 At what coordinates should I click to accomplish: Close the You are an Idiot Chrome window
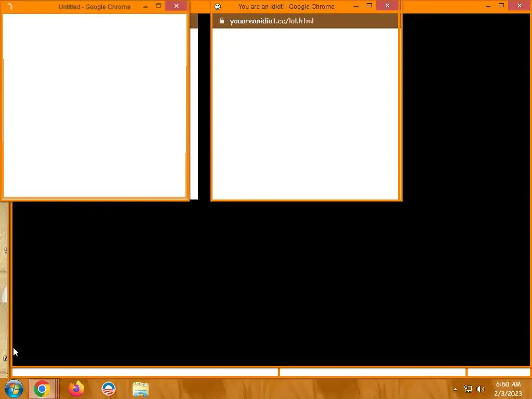pyautogui.click(x=388, y=6)
